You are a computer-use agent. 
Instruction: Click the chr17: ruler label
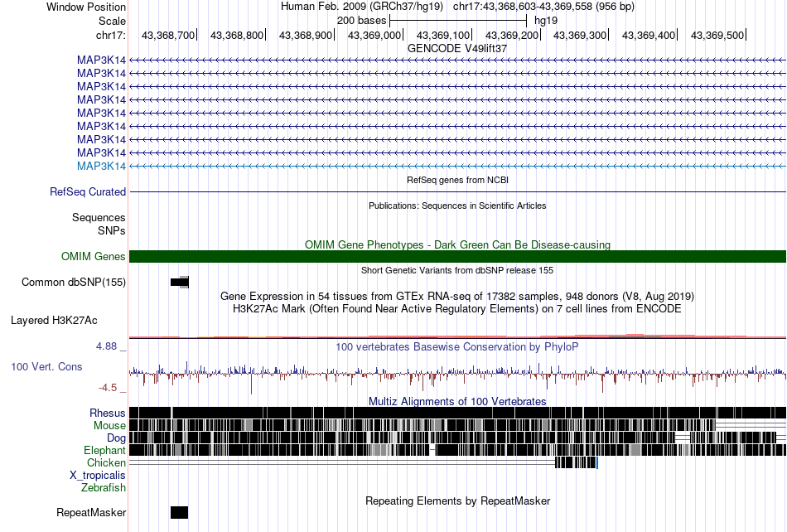(x=110, y=35)
